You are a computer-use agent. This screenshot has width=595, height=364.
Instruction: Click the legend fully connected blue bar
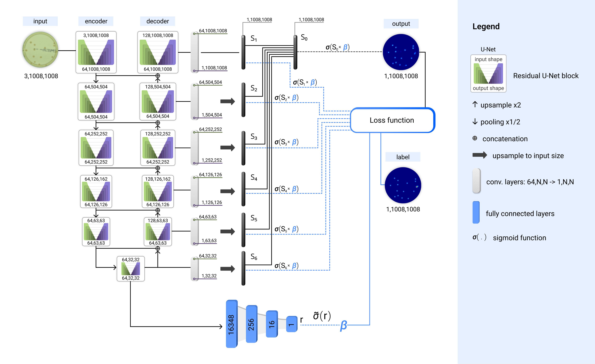[476, 212]
